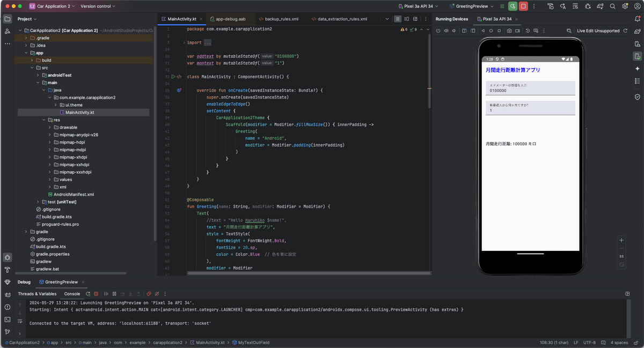
Task: Collapse the app folder in the tree
Action: pos(25,53)
